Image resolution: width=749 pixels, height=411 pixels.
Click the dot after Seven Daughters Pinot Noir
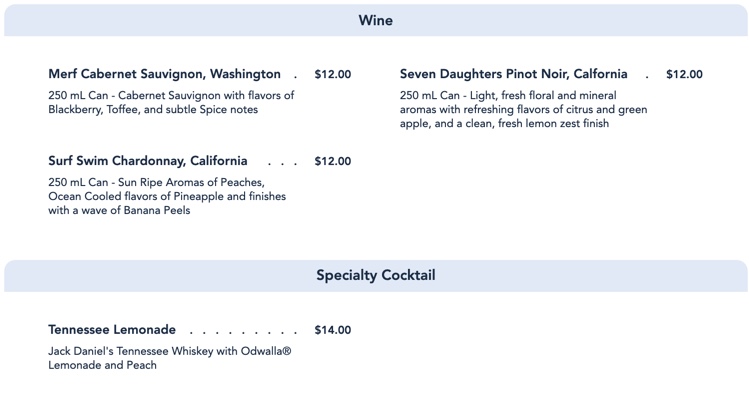(647, 76)
